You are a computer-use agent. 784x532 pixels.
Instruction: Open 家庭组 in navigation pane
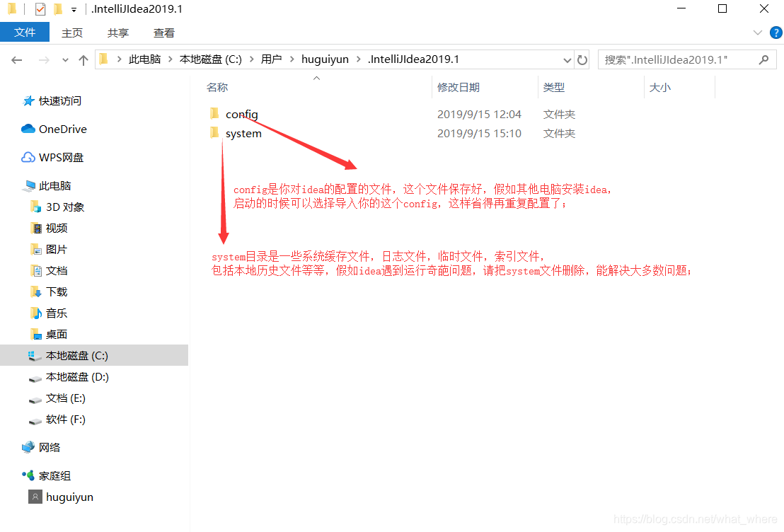[55, 476]
